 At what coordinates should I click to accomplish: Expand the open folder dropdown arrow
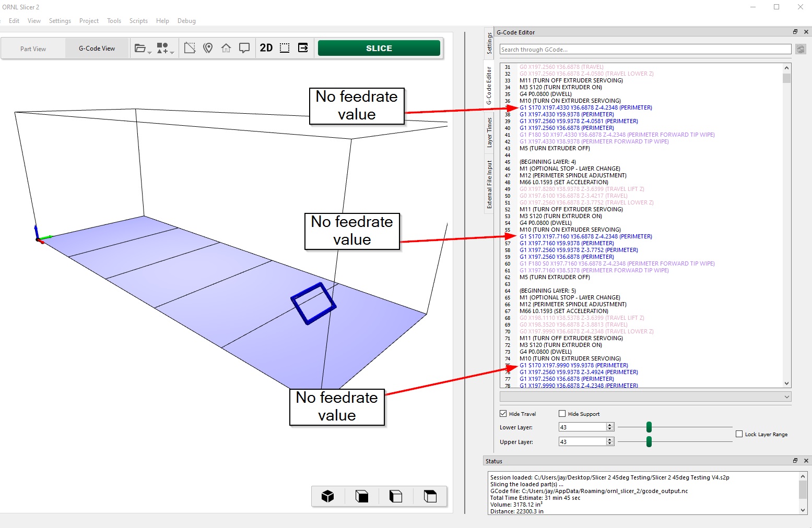149,52
